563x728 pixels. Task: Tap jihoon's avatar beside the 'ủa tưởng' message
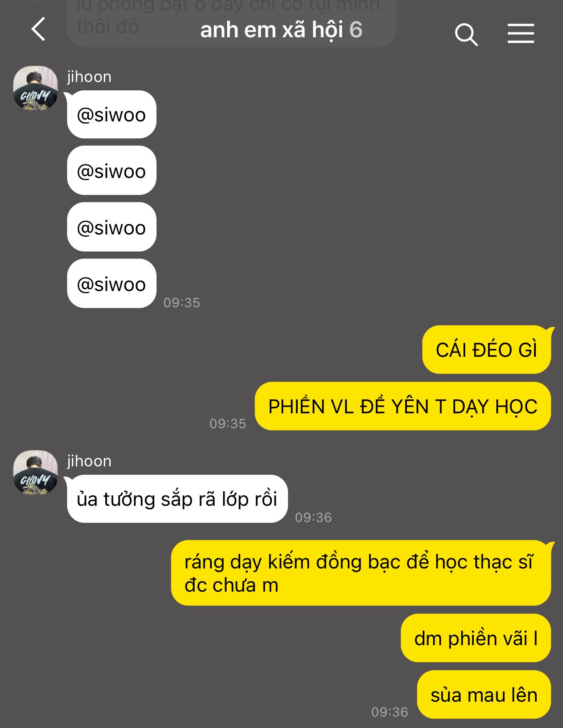click(36, 472)
